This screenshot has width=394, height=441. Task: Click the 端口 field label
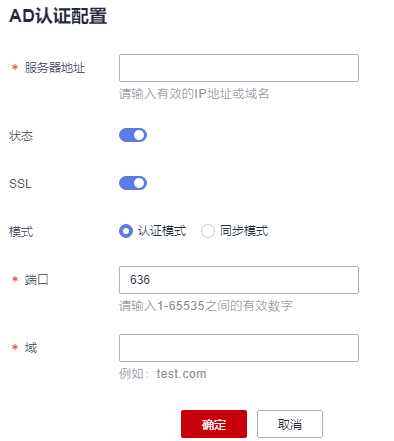pyautogui.click(x=37, y=280)
